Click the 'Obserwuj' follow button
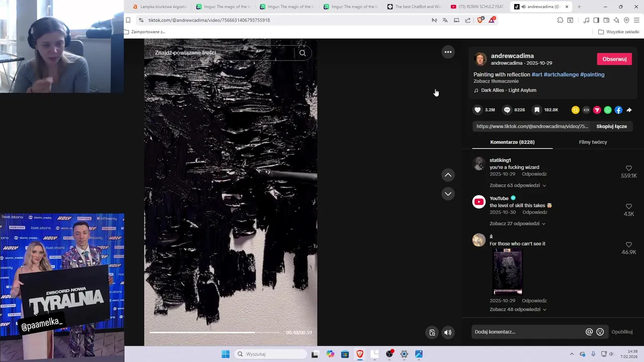 (614, 59)
